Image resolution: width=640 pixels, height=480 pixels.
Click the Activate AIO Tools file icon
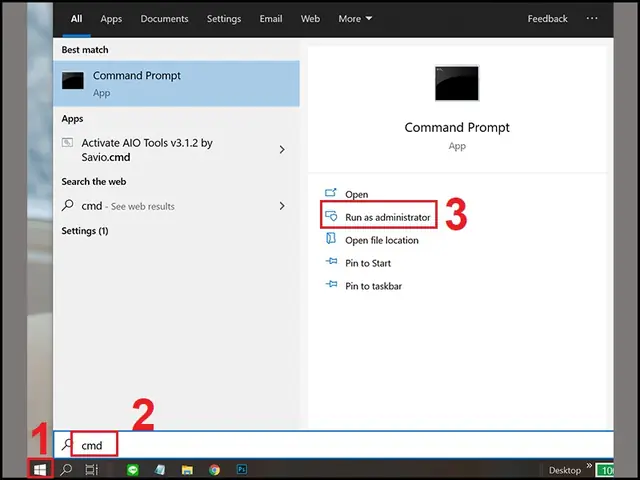point(67,142)
